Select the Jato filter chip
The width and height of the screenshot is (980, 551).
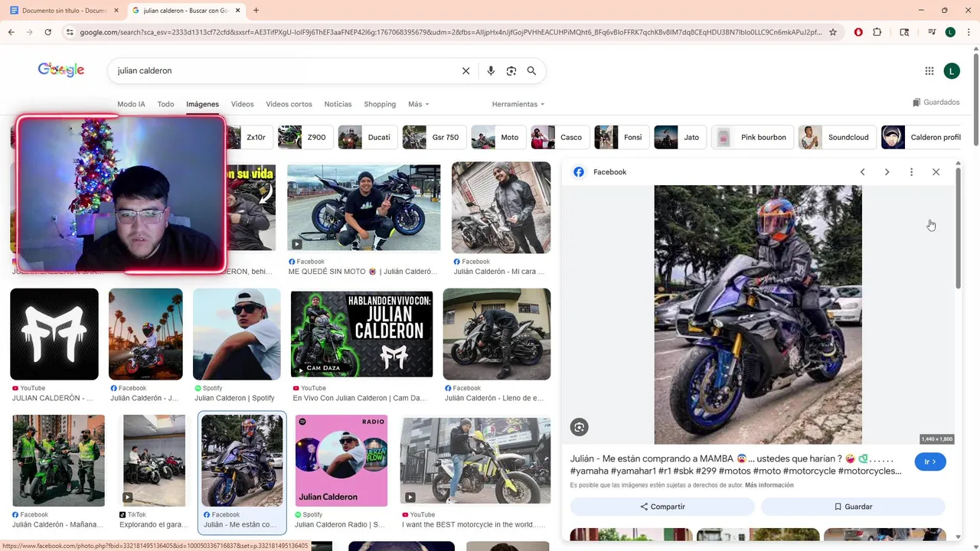click(679, 137)
